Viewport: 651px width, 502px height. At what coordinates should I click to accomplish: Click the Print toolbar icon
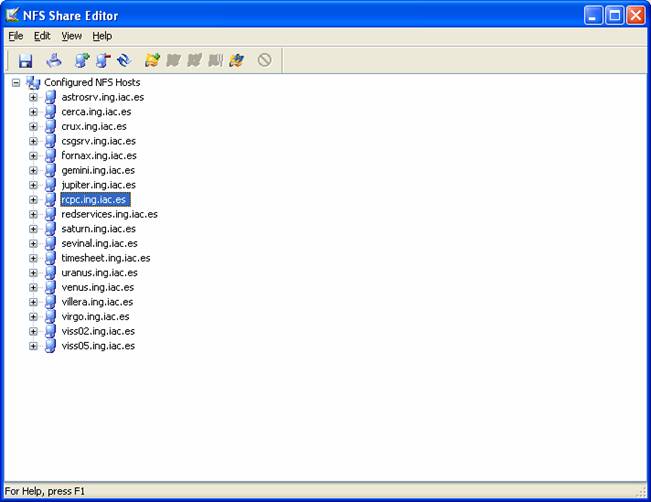pos(54,61)
